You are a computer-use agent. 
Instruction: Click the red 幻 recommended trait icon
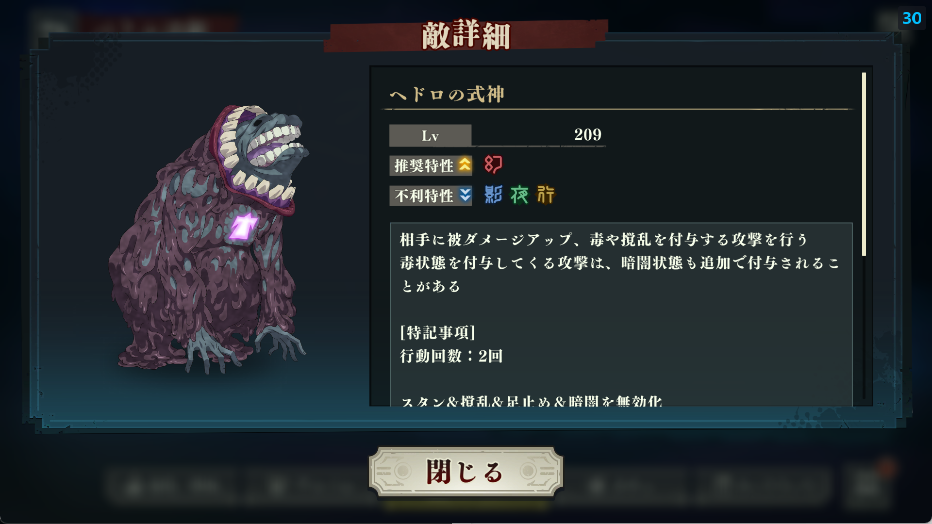pyautogui.click(x=493, y=165)
